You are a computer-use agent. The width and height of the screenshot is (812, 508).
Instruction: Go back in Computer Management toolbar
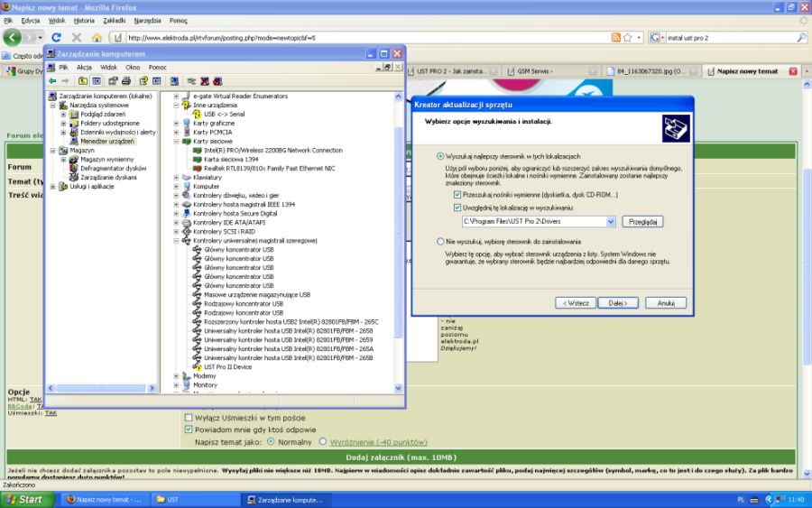(x=52, y=81)
